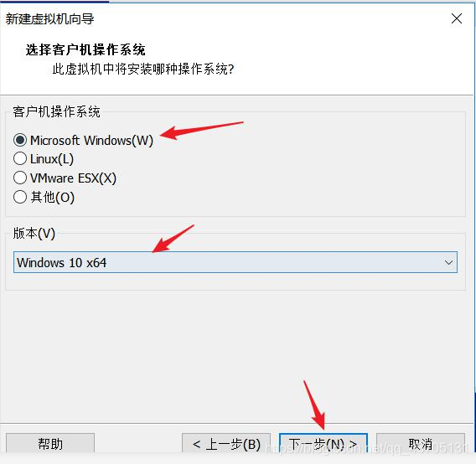Click the VMware ESX(X) label text
This screenshot has width=476, height=464.
click(x=73, y=178)
